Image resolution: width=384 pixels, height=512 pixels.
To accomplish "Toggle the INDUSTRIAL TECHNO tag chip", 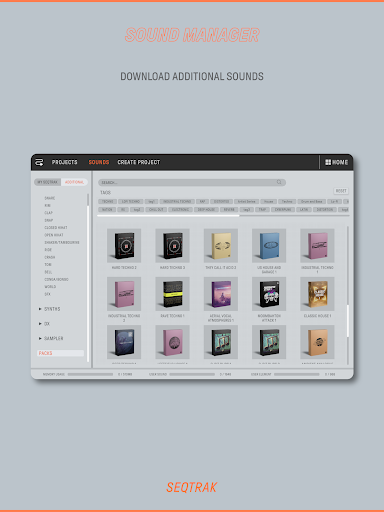I will point(177,201).
